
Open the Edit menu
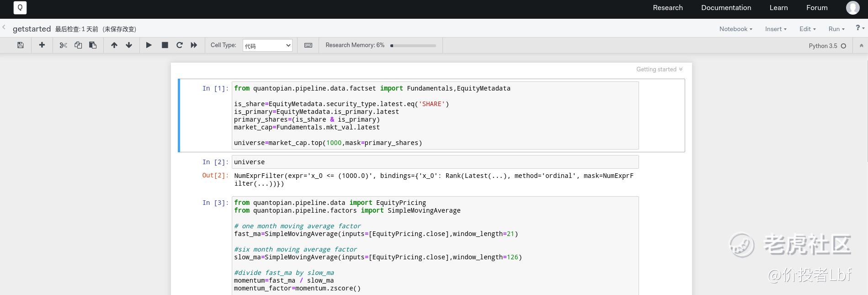[x=807, y=29]
